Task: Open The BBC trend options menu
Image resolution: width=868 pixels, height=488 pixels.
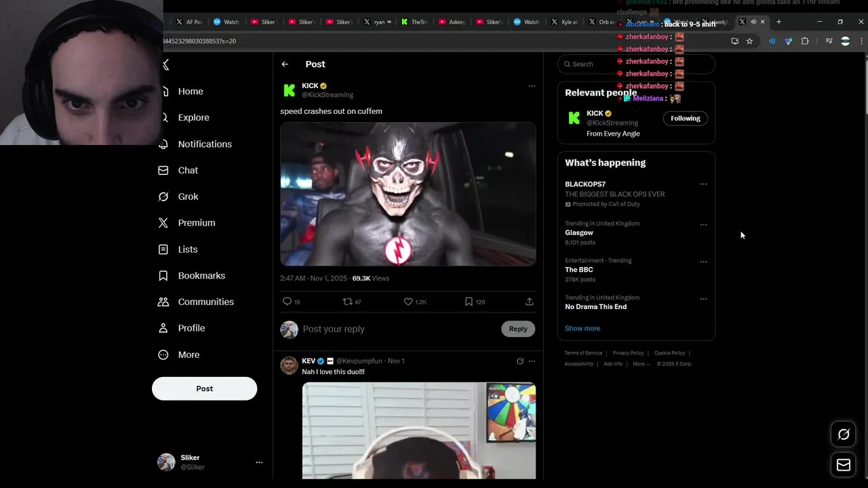Action: (x=703, y=262)
